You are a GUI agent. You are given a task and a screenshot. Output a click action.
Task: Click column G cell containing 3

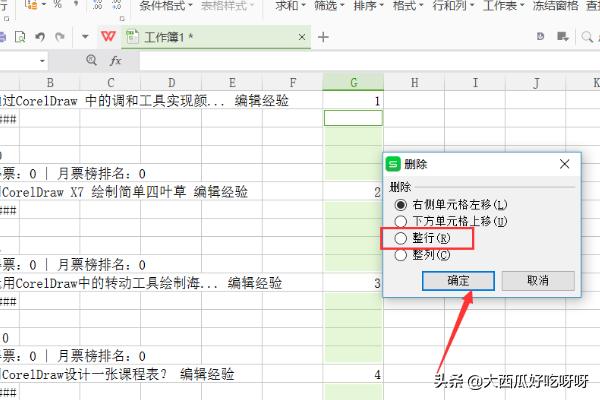click(353, 282)
